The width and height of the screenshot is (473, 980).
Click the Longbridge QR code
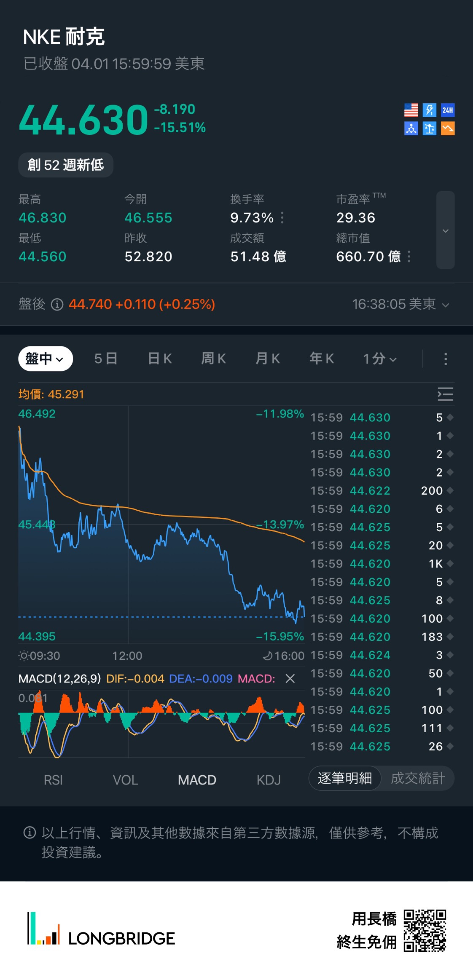click(425, 930)
